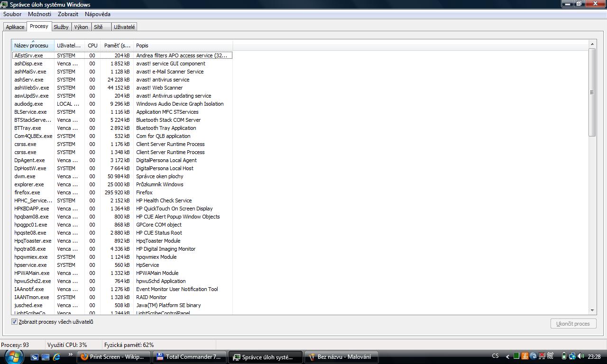Click the Správce úloh taskbar button
Image resolution: width=607 pixels, height=364 pixels.
pyautogui.click(x=266, y=357)
